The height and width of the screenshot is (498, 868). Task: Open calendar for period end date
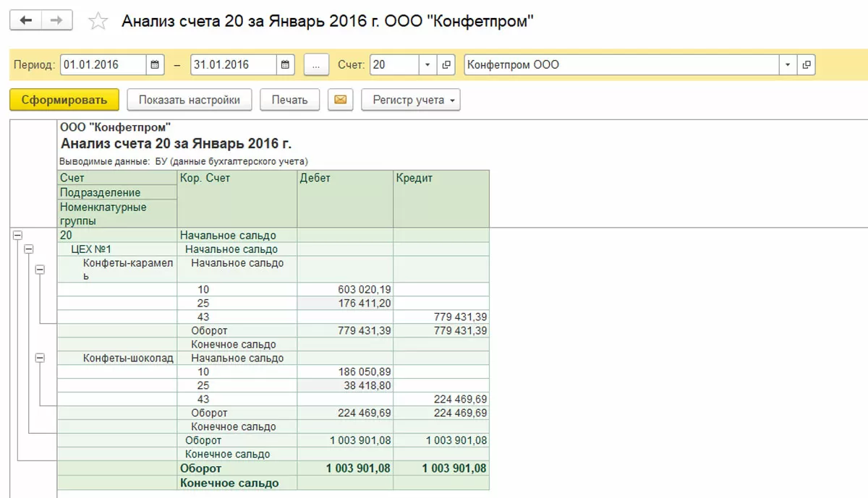coord(286,64)
